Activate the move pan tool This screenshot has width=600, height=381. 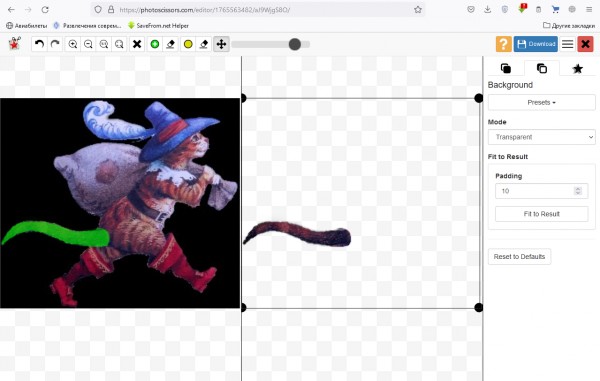(221, 44)
